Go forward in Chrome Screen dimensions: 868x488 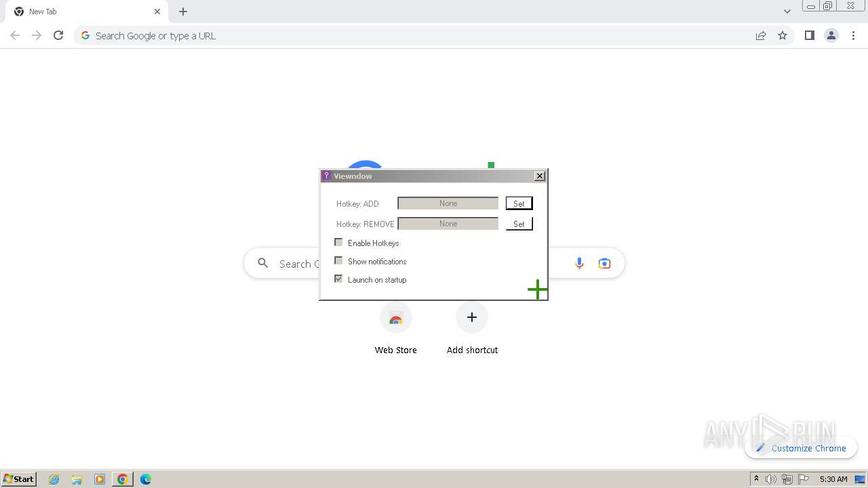tap(37, 35)
